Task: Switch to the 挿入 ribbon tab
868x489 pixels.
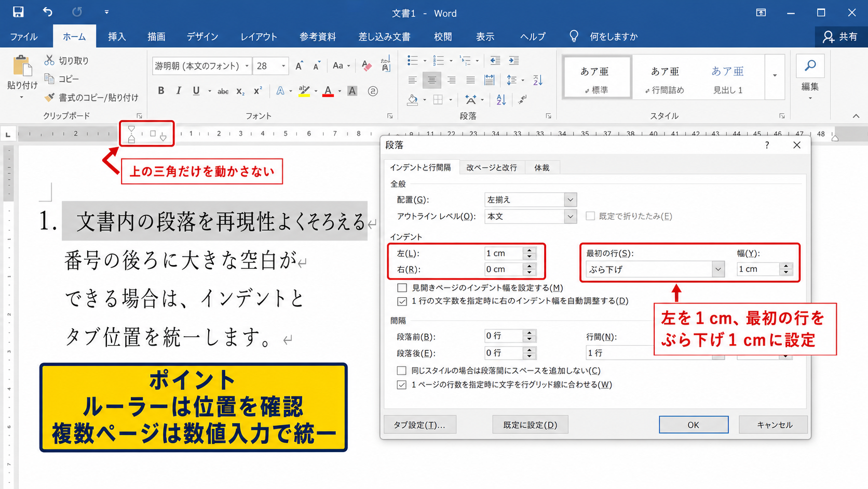Action: point(117,36)
